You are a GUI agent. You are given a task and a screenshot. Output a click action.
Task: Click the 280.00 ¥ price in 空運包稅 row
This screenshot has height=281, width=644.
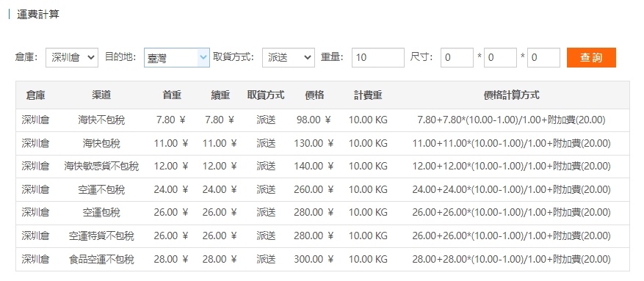[x=314, y=213]
